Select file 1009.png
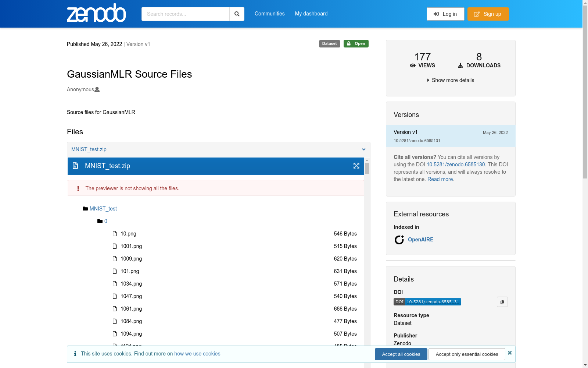588x368 pixels. [131, 259]
